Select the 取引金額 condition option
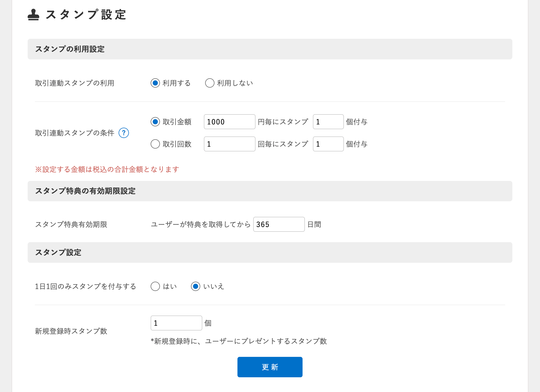540x392 pixels. pos(155,122)
